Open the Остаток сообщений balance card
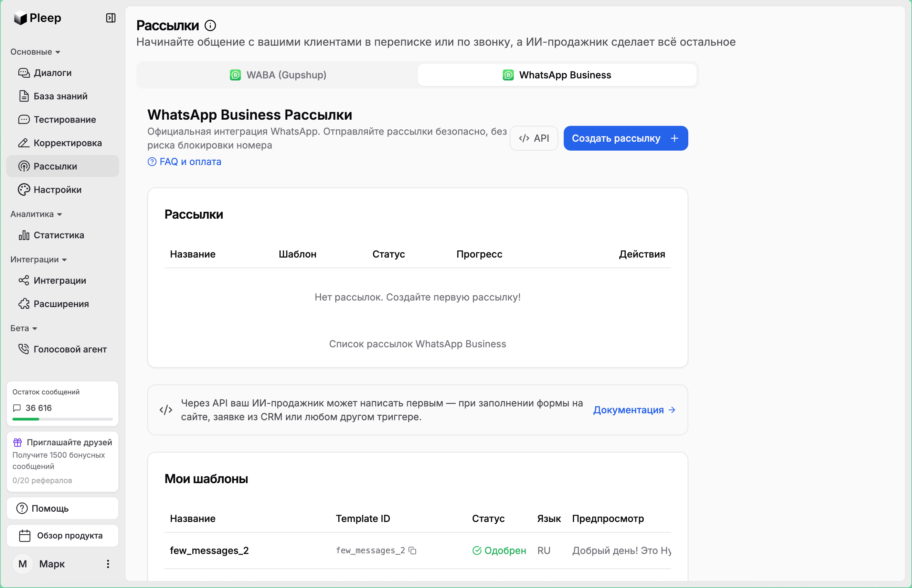This screenshot has height=588, width=912. click(x=63, y=404)
